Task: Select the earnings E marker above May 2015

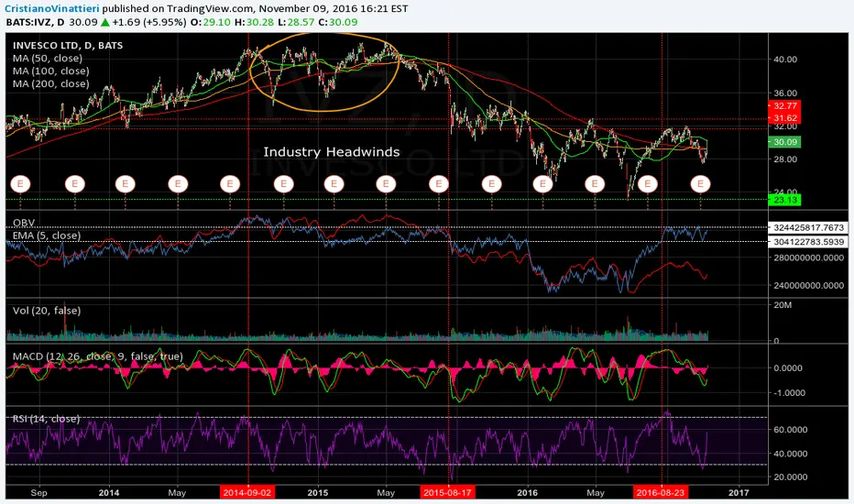Action: click(x=386, y=184)
